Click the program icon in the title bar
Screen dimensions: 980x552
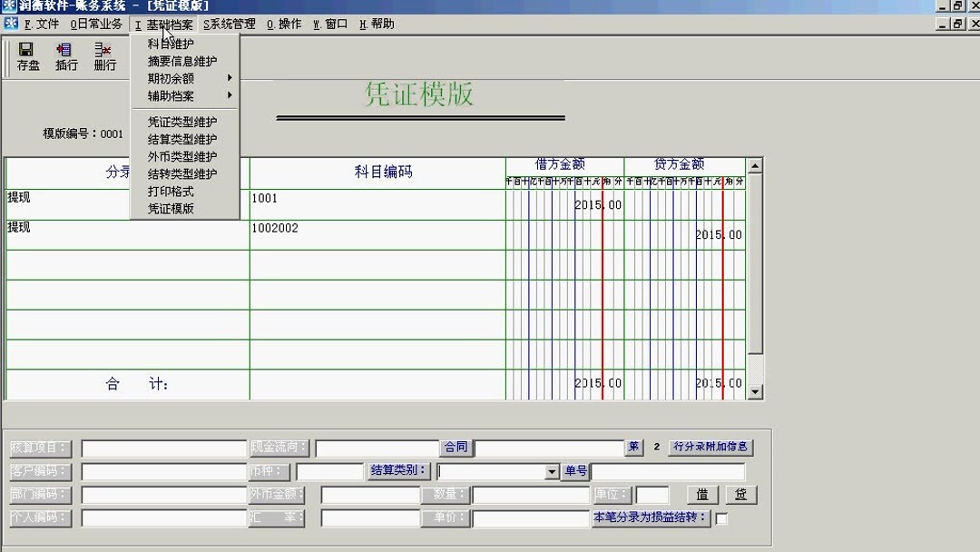point(7,6)
